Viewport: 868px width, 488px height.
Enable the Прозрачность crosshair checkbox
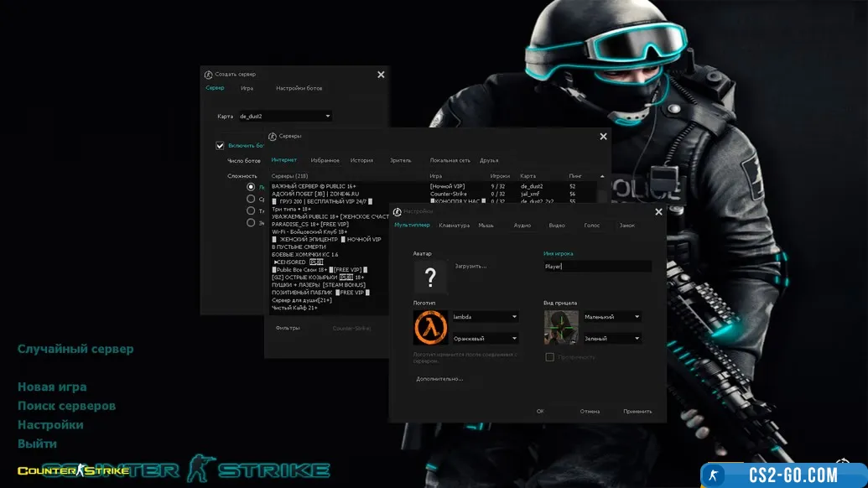click(550, 357)
